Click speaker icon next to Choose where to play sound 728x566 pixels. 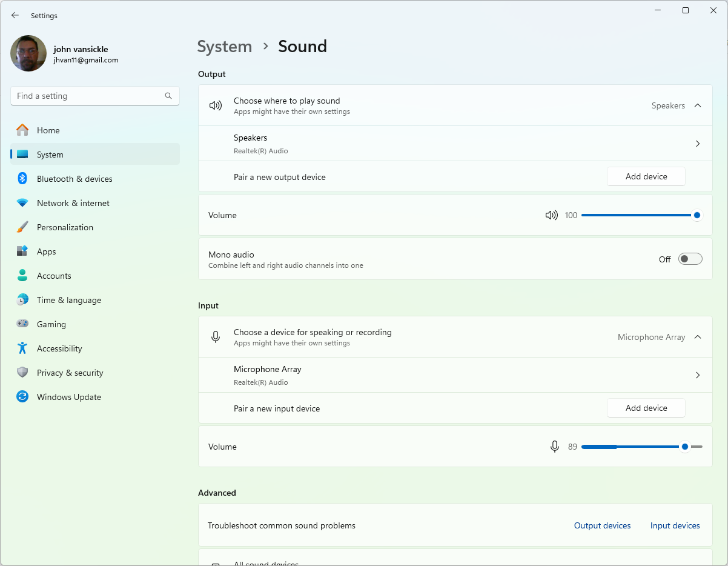click(216, 105)
